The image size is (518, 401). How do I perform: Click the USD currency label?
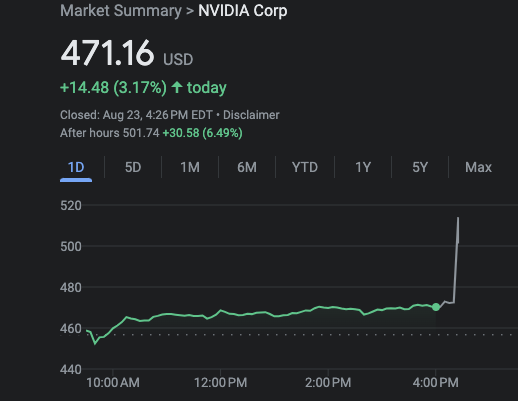point(178,60)
